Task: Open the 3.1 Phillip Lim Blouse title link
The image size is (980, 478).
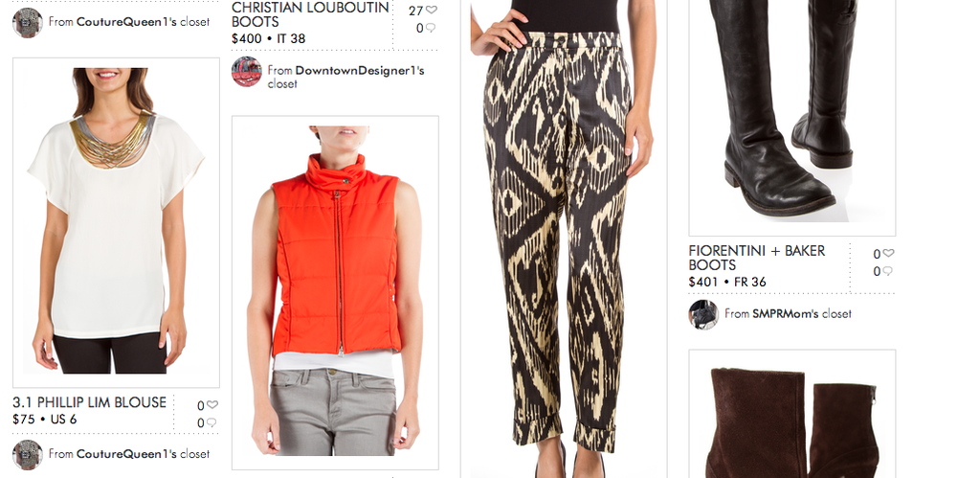Action: tap(89, 402)
